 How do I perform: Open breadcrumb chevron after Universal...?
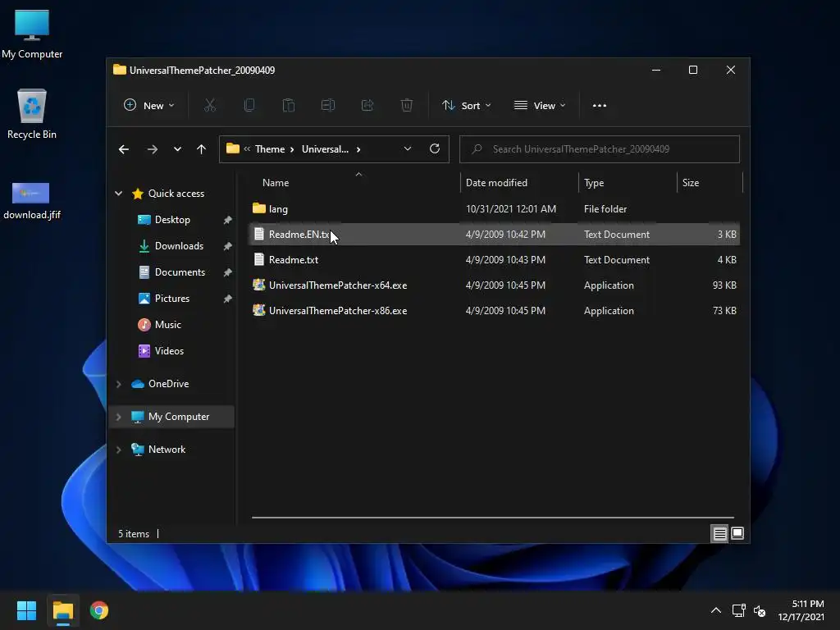click(358, 149)
